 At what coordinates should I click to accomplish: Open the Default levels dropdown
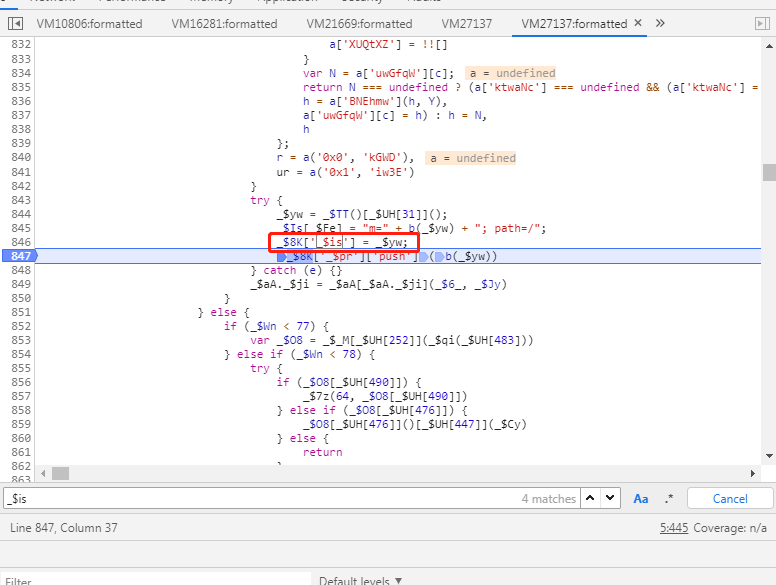pyautogui.click(x=360, y=580)
